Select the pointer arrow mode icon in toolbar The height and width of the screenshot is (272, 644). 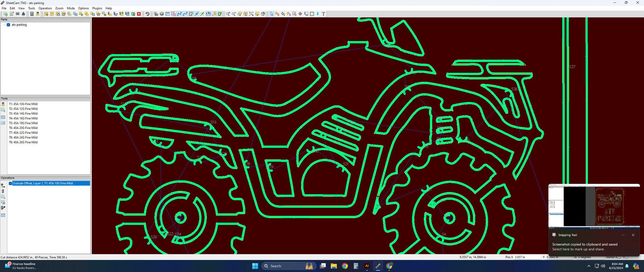(271, 14)
